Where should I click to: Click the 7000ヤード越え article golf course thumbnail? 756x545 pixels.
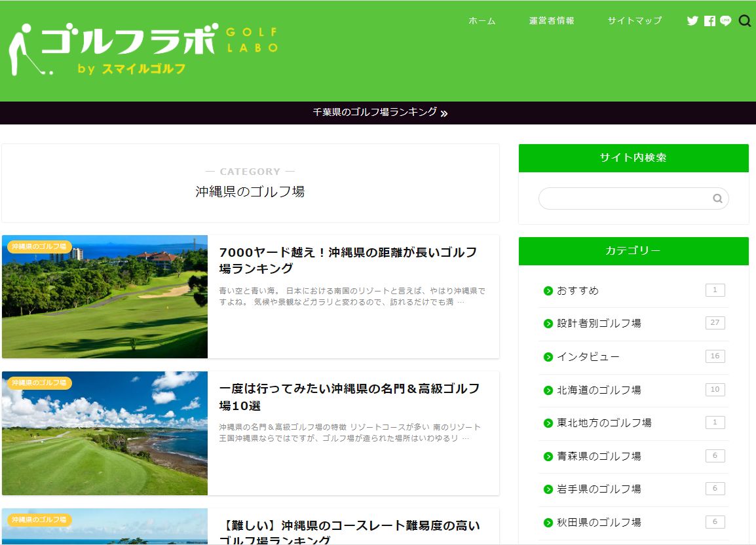click(x=105, y=297)
